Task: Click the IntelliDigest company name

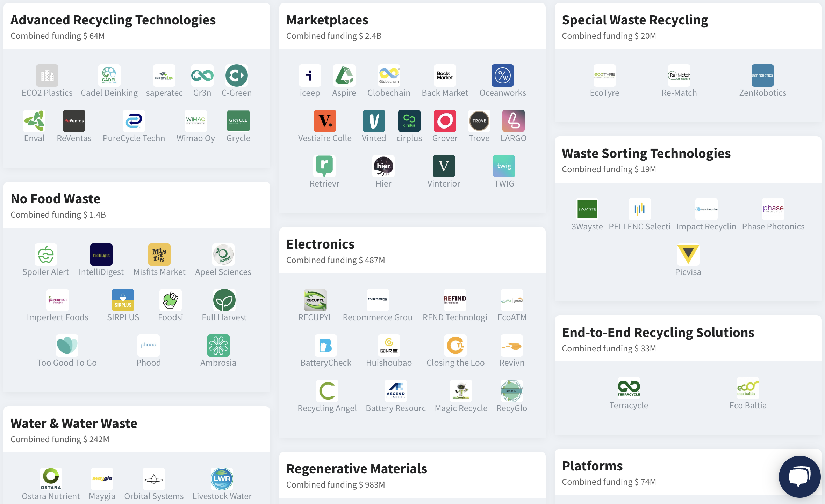Action: (101, 272)
